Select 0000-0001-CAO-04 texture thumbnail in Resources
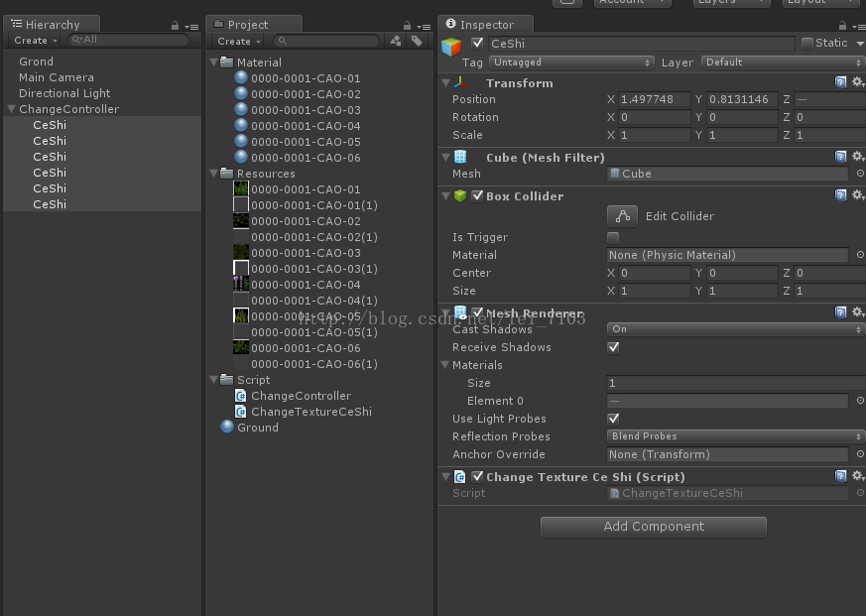This screenshot has width=866, height=616. point(241,284)
